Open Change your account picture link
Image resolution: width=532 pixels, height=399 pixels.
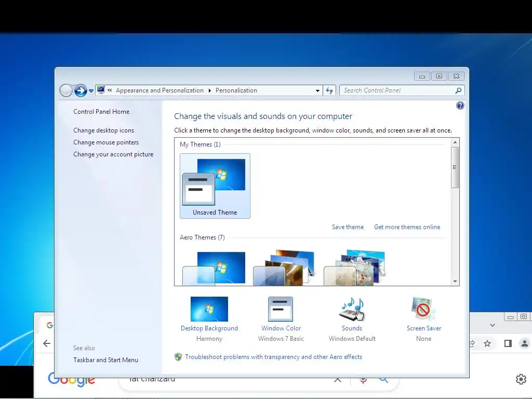pos(113,154)
